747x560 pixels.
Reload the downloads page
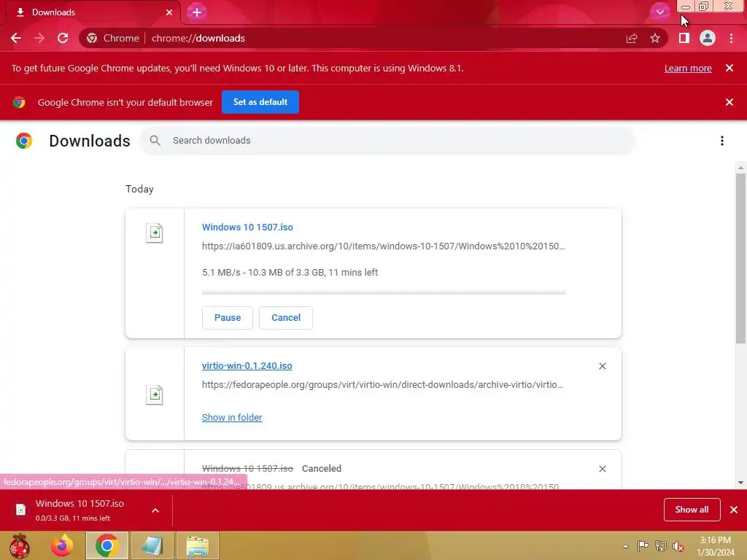click(63, 38)
